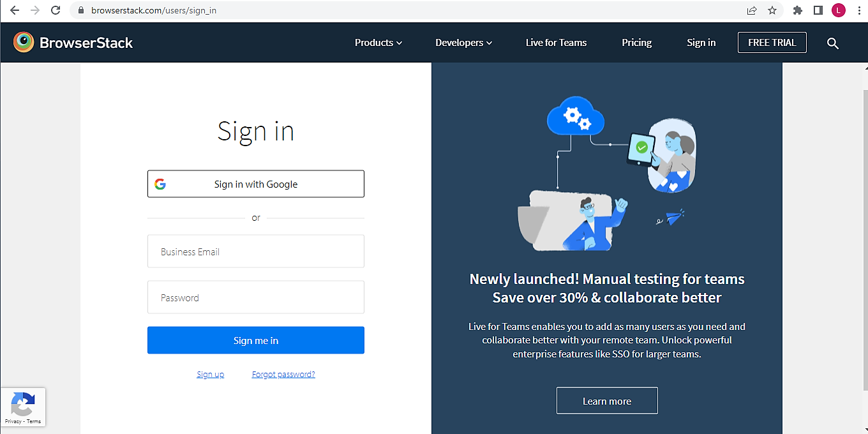This screenshot has height=434, width=868.
Task: Open Live for Teams nav item
Action: pyautogui.click(x=556, y=43)
